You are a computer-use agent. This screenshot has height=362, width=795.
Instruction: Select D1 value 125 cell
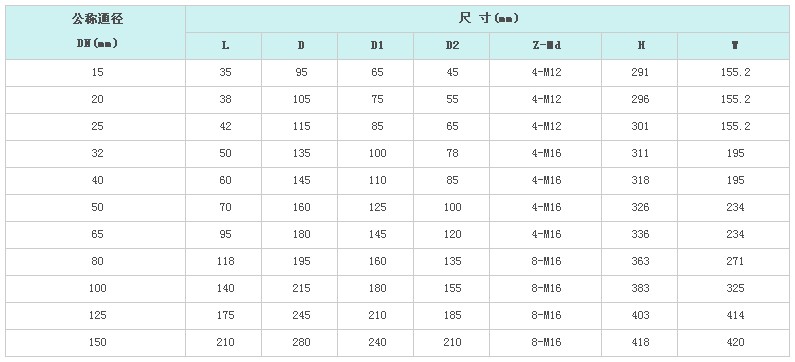(376, 208)
